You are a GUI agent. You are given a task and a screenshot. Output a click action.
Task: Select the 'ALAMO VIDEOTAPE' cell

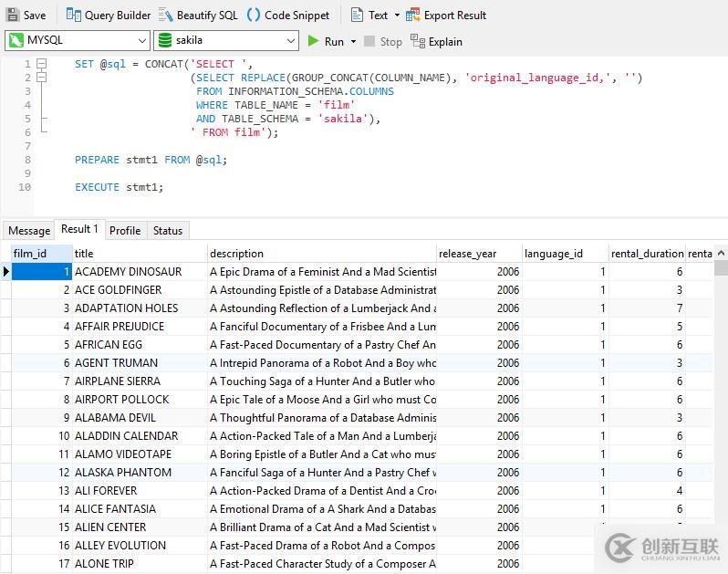140,454
